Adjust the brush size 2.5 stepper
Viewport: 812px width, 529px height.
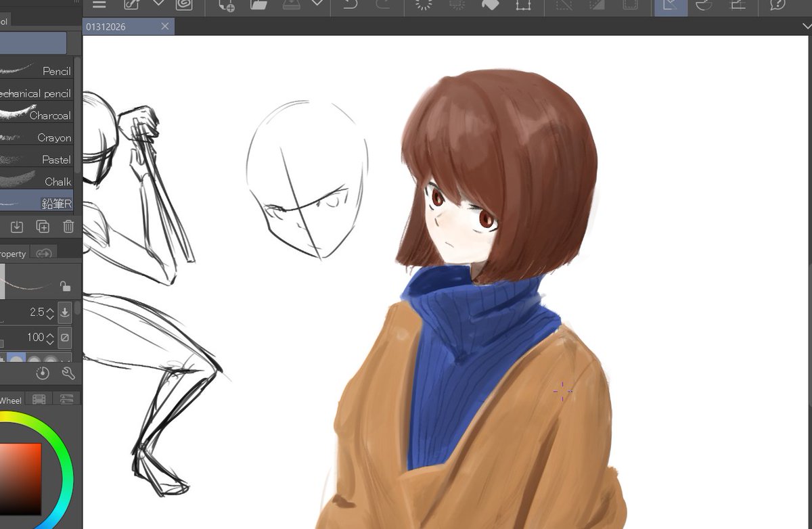point(50,313)
